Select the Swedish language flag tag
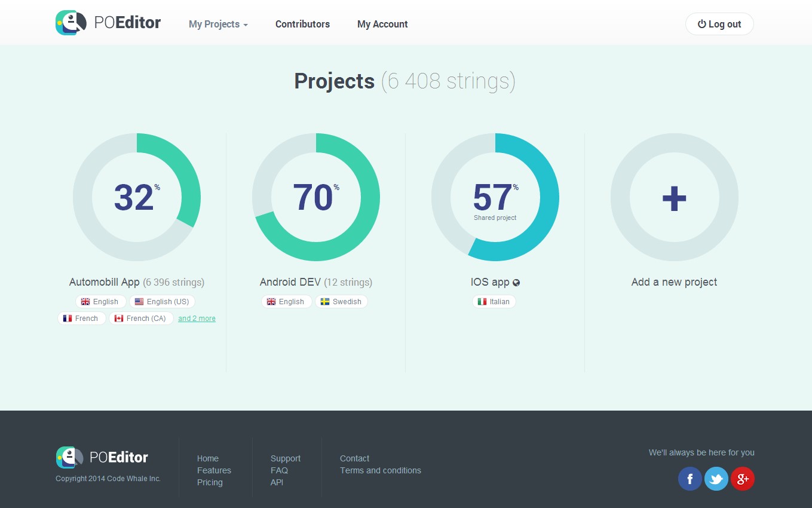 coord(341,302)
